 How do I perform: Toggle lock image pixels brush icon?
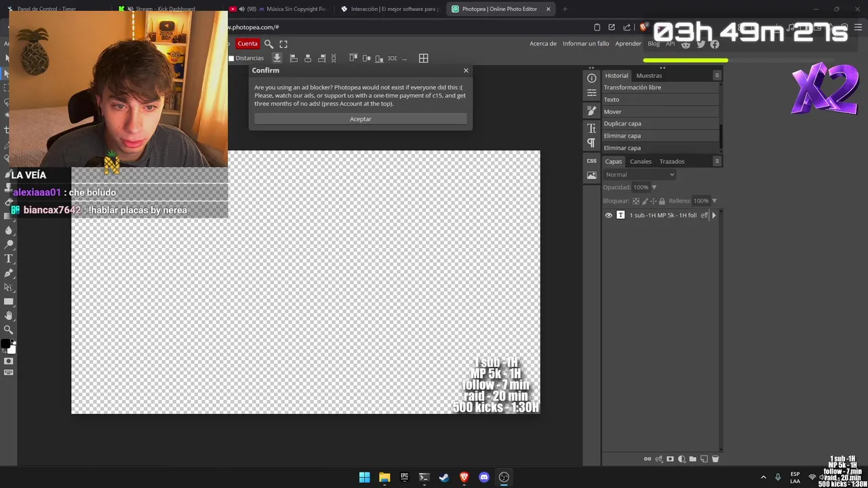point(644,201)
